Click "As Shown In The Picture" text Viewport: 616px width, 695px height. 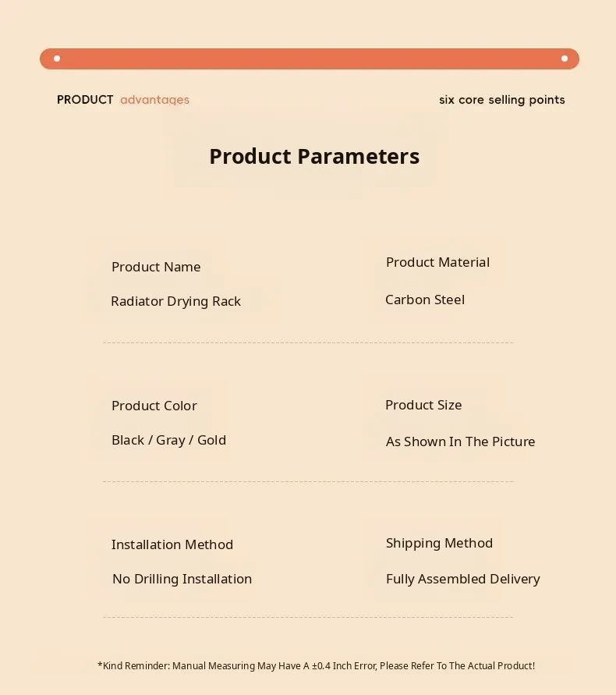coord(460,441)
